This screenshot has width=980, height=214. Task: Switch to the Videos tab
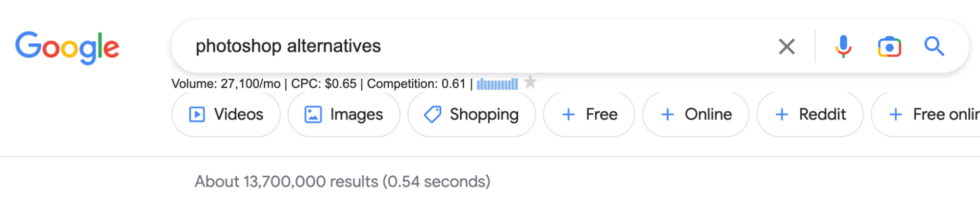[x=238, y=115]
